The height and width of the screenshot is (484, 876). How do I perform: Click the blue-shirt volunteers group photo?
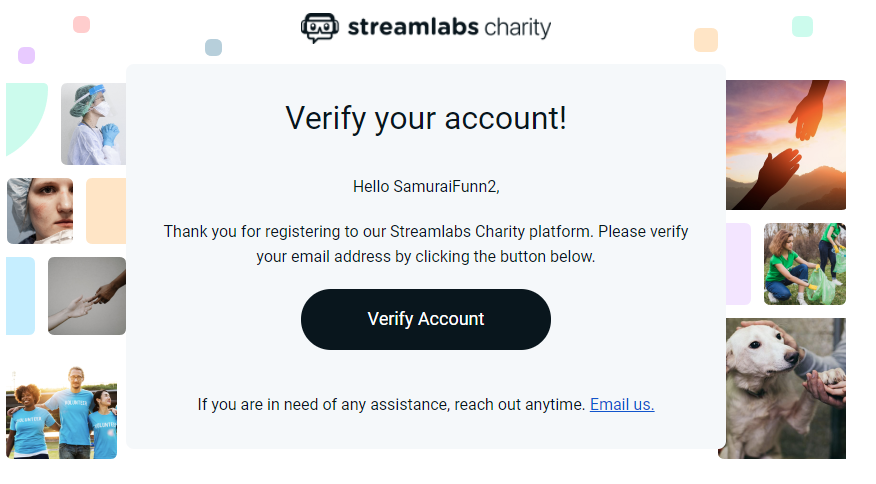[61, 413]
